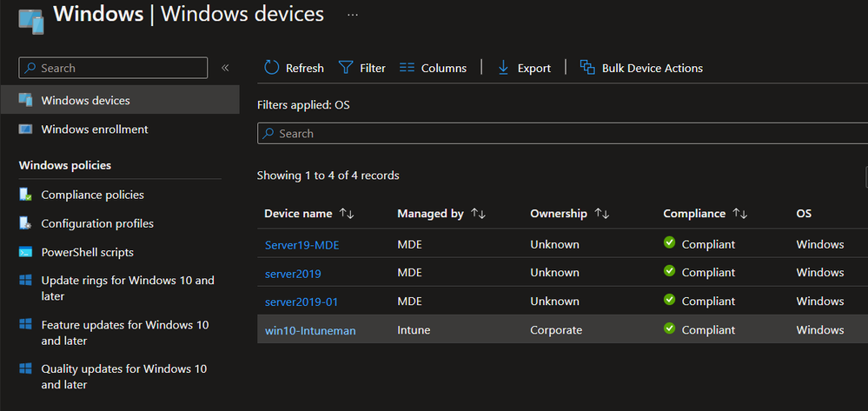Sort the table by Device name

pos(347,214)
